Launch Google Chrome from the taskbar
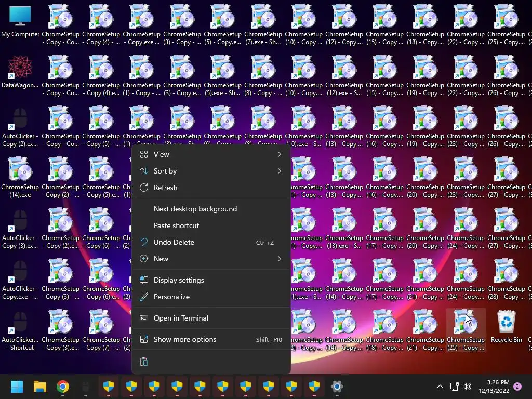Viewport: 532px width, 399px height. 63,387
